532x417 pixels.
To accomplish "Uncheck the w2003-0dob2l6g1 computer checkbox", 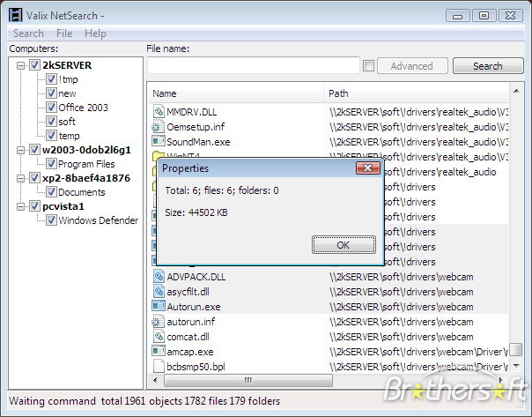I will 34,149.
